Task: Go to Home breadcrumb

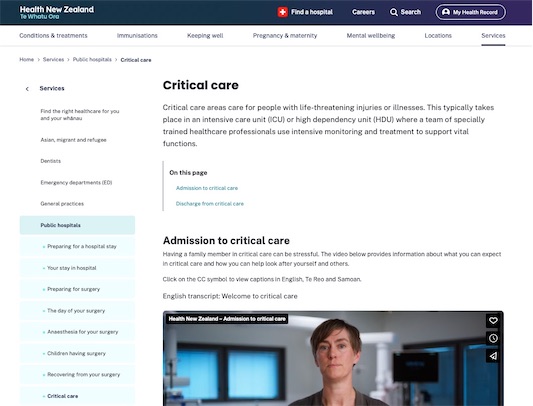Action: point(27,60)
